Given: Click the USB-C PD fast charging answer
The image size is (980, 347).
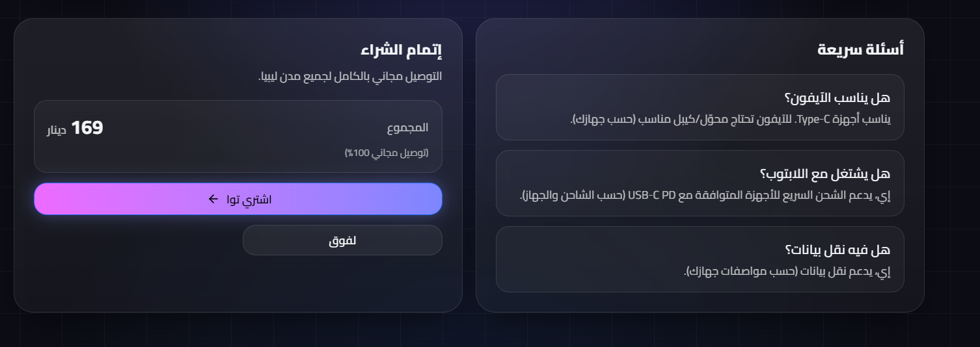Looking at the screenshot, I should (x=704, y=196).
